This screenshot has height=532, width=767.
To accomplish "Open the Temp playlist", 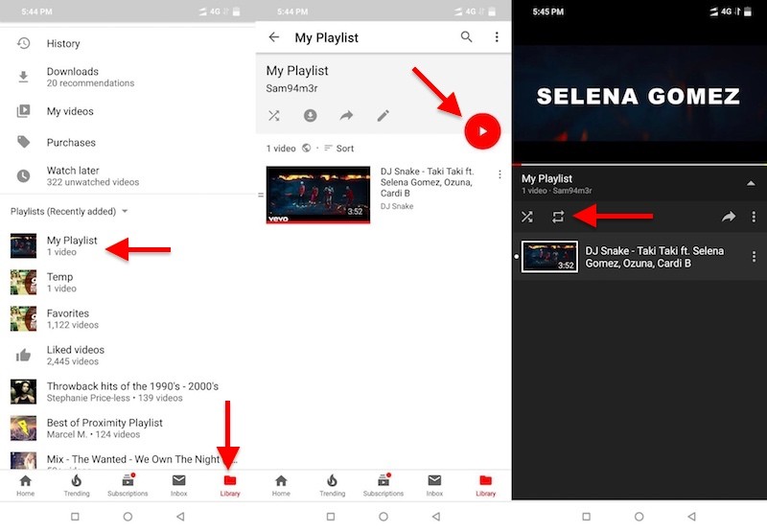I will click(128, 282).
